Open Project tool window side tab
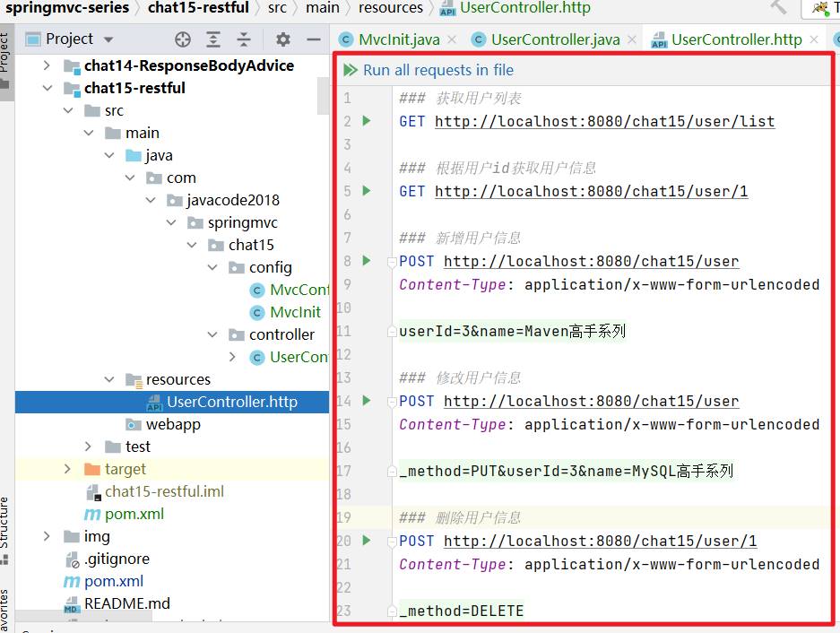Viewport: 840px width, 633px height. click(x=4, y=60)
